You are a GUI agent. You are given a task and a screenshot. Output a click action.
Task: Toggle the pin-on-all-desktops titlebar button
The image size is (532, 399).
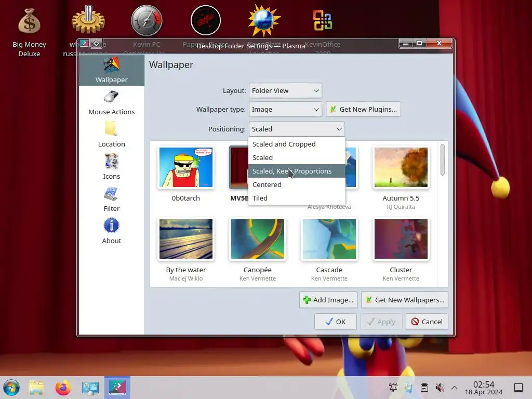pyautogui.click(x=96, y=44)
